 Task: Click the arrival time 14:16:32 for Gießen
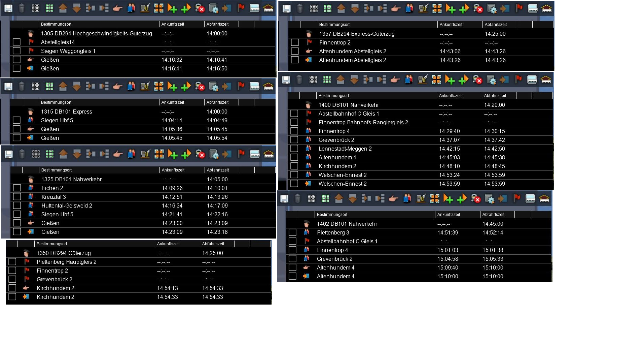pos(172,60)
